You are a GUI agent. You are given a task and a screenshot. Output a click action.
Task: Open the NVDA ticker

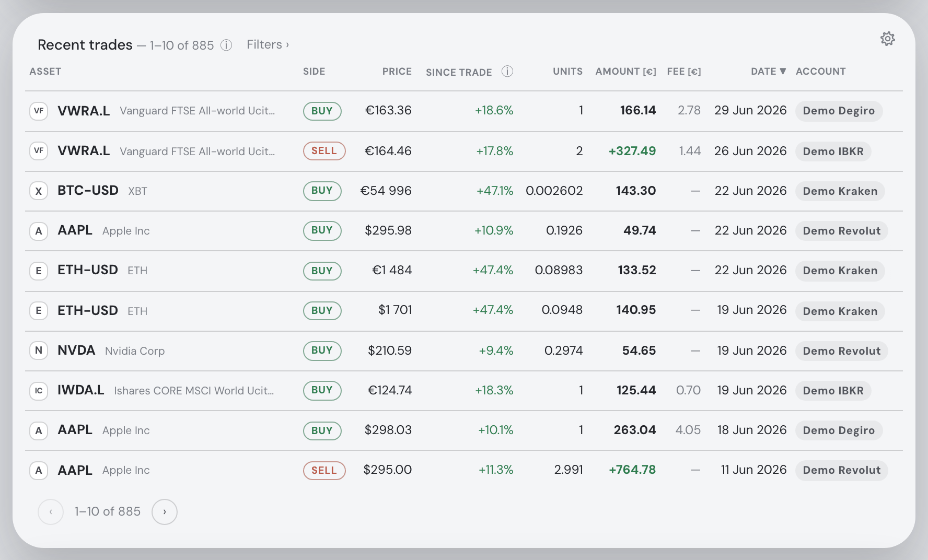pyautogui.click(x=76, y=351)
